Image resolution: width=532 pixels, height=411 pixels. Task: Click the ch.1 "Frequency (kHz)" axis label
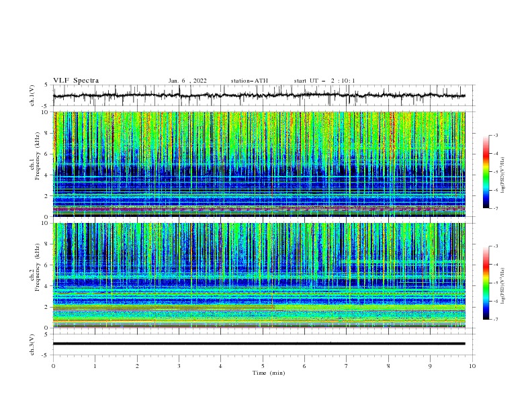click(38, 154)
